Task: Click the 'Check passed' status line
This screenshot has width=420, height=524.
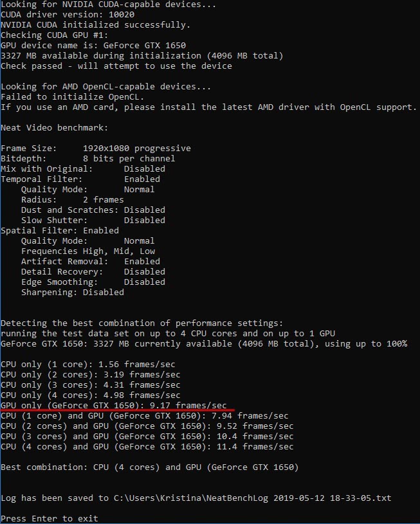Action: [116, 66]
